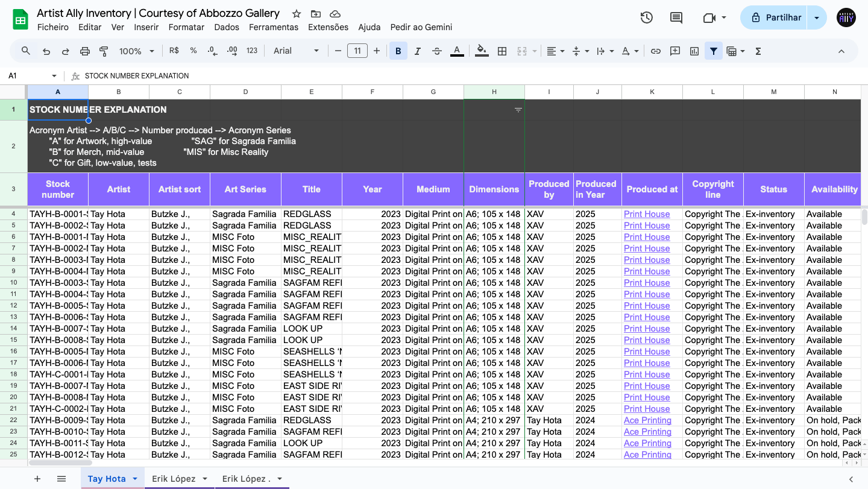Expand the 100% zoom dropdown
The height and width of the screenshot is (489, 868).
[x=136, y=51]
